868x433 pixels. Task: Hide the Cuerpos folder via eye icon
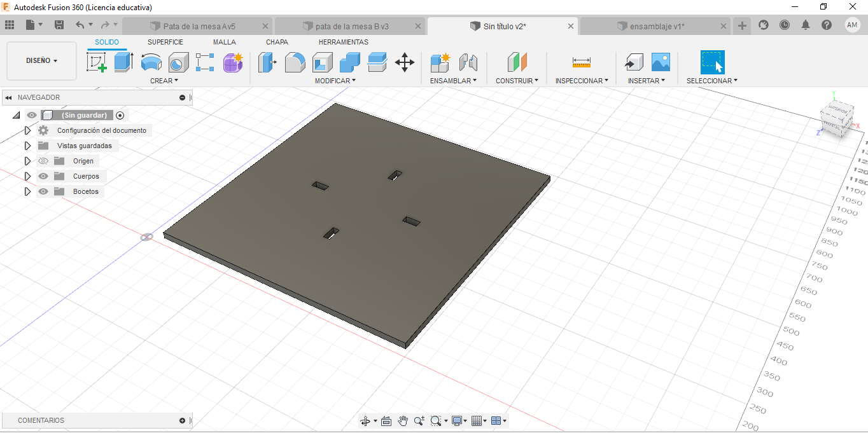[x=43, y=176]
